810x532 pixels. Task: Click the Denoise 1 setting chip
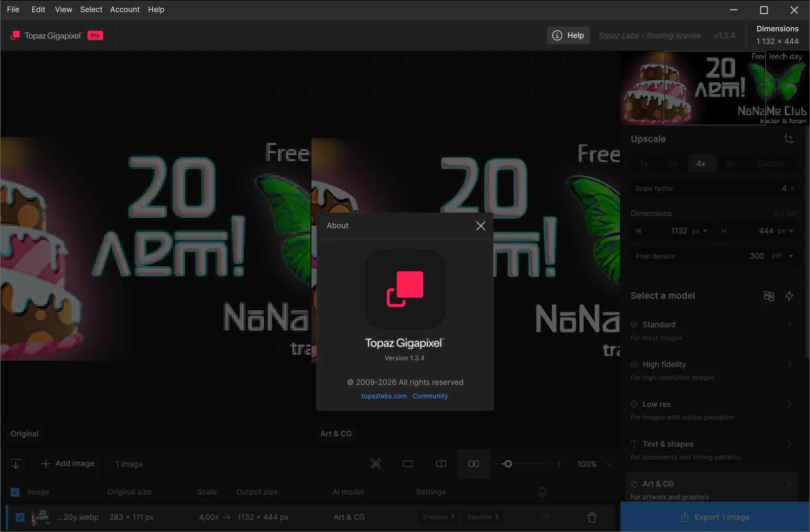tap(483, 517)
